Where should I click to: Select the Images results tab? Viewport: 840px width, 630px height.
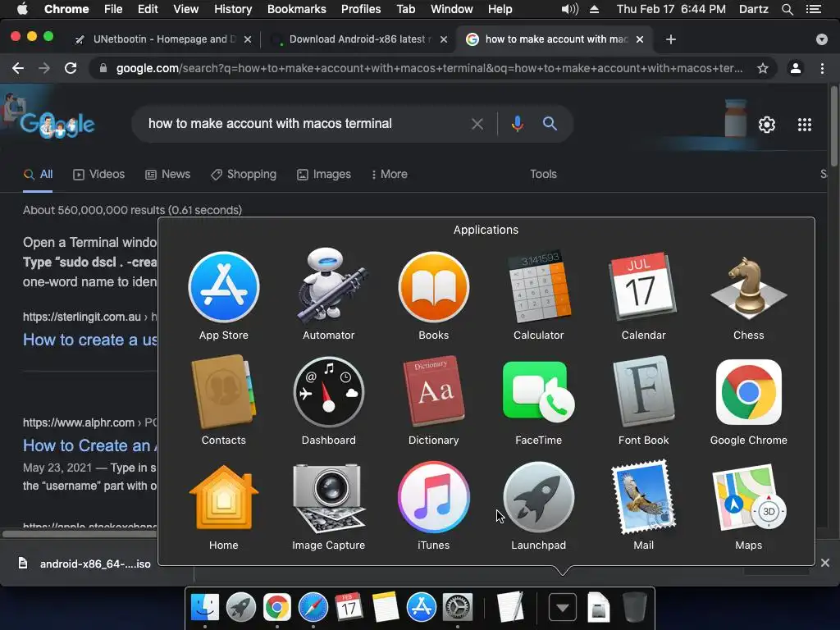pyautogui.click(x=324, y=174)
